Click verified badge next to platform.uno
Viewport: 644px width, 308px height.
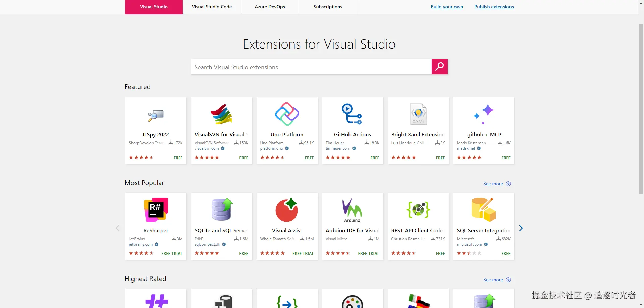[287, 148]
